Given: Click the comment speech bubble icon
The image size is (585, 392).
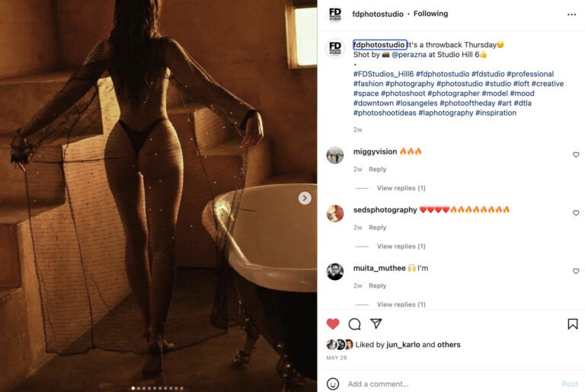Looking at the screenshot, I should tap(354, 324).
